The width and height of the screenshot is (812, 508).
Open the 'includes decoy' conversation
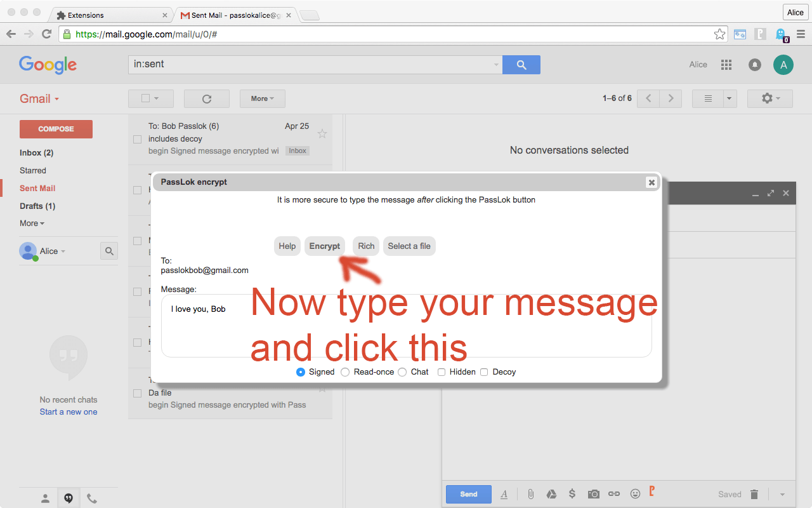coord(230,139)
